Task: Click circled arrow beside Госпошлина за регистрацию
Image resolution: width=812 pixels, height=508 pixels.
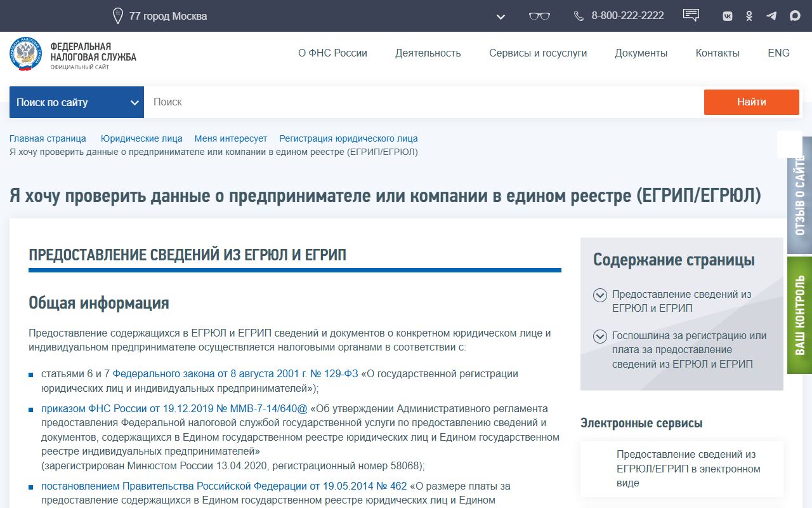Action: [600, 337]
